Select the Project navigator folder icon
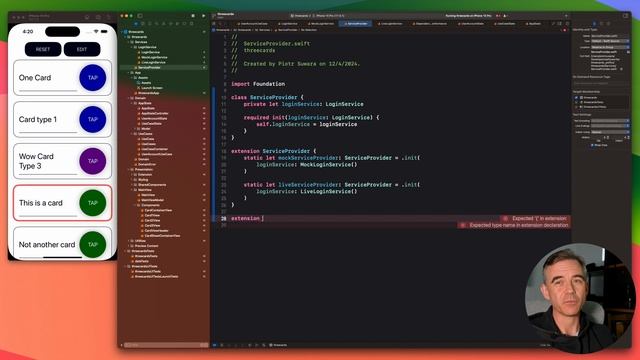Screen dimensions: 640x360 [x=136, y=24]
